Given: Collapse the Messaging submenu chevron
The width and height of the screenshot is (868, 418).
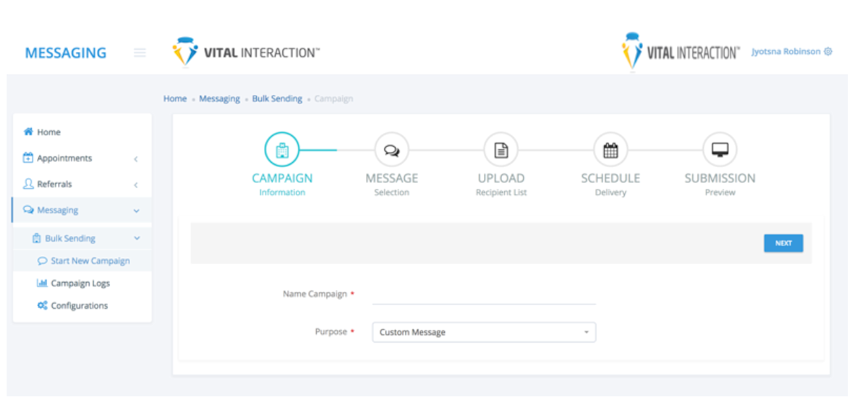Looking at the screenshot, I should pyautogui.click(x=137, y=211).
